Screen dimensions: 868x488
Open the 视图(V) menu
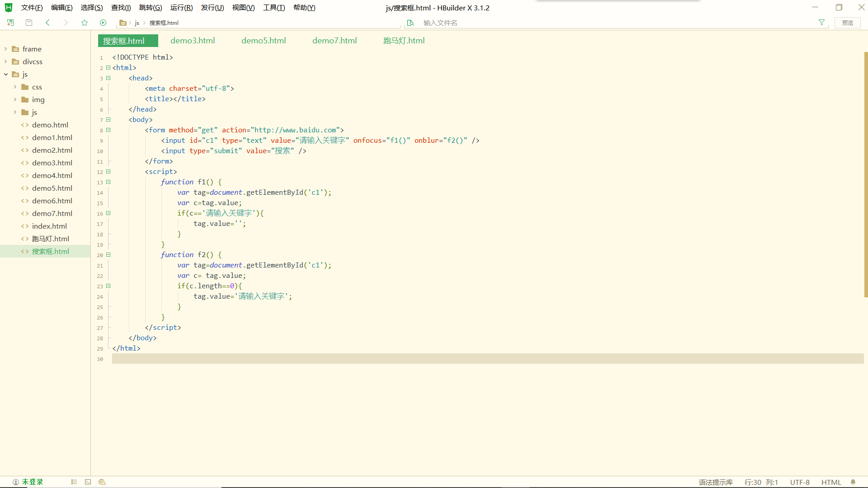click(243, 8)
